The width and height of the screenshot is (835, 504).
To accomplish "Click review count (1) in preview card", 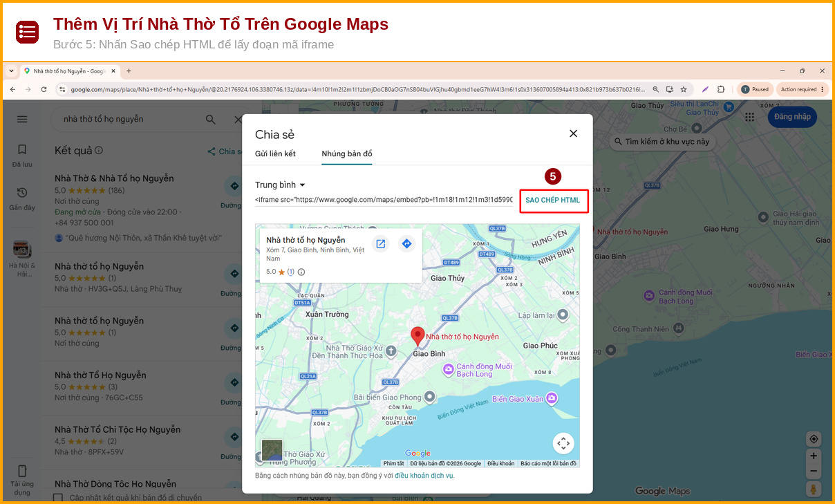I will click(291, 272).
